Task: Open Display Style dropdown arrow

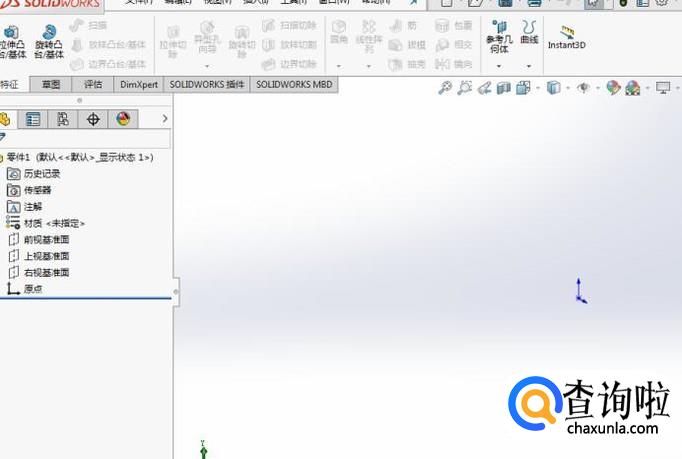Action: 568,88
